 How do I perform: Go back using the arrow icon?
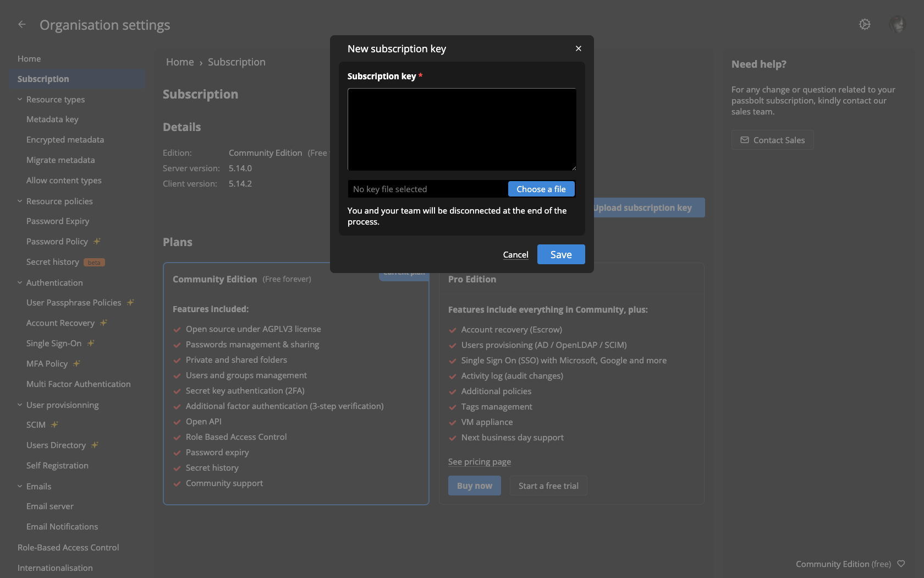tap(22, 24)
